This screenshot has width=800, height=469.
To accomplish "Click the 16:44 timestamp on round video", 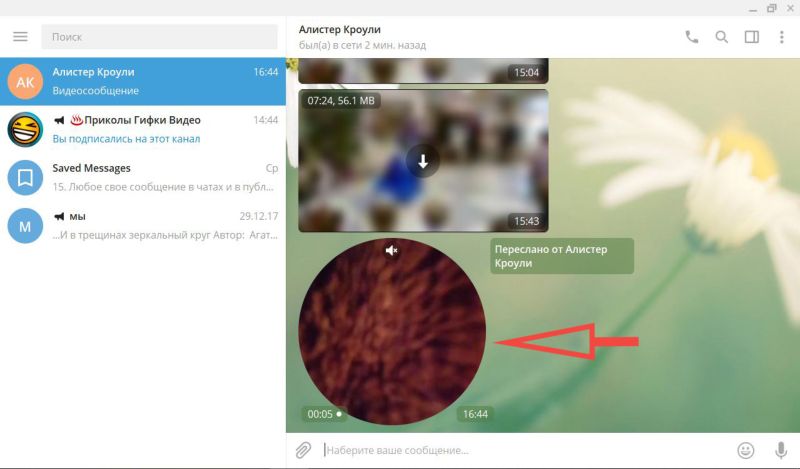I will pos(475,414).
